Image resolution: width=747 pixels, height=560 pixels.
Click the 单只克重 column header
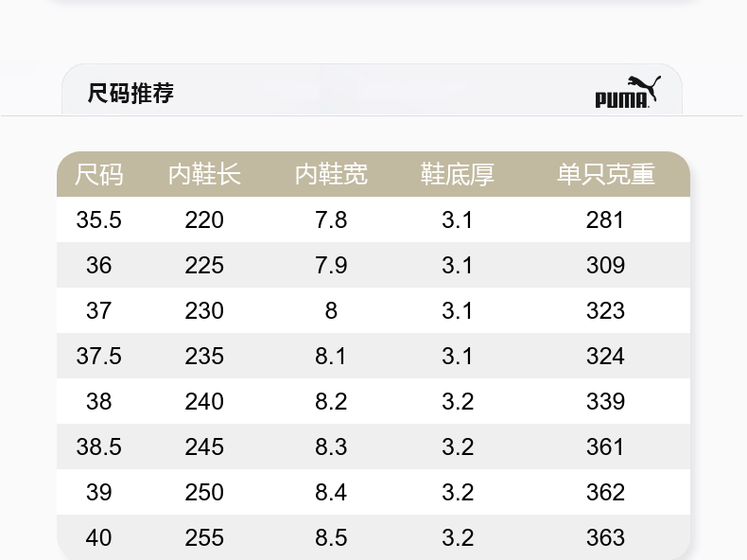click(x=606, y=174)
